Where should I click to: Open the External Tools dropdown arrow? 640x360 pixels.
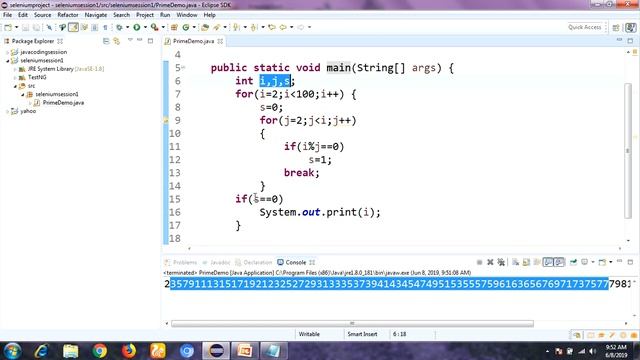pyautogui.click(x=163, y=27)
